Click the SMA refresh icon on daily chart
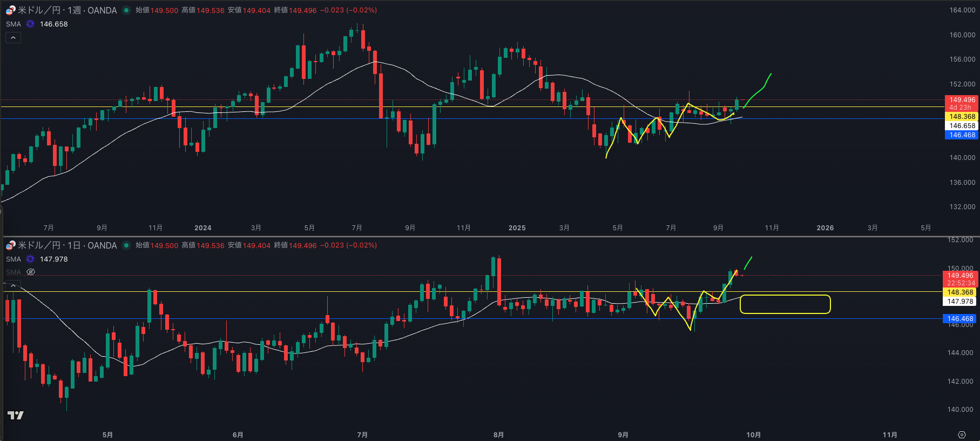 point(30,259)
